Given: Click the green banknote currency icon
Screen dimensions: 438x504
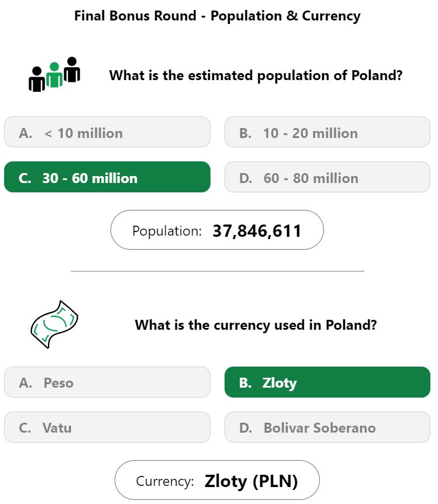Looking at the screenshot, I should pyautogui.click(x=54, y=325).
